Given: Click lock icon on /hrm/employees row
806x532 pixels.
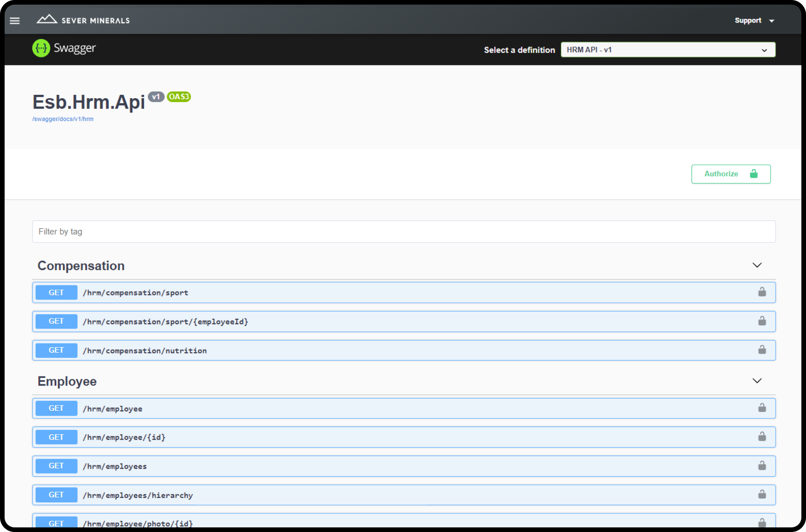Looking at the screenshot, I should pyautogui.click(x=762, y=466).
